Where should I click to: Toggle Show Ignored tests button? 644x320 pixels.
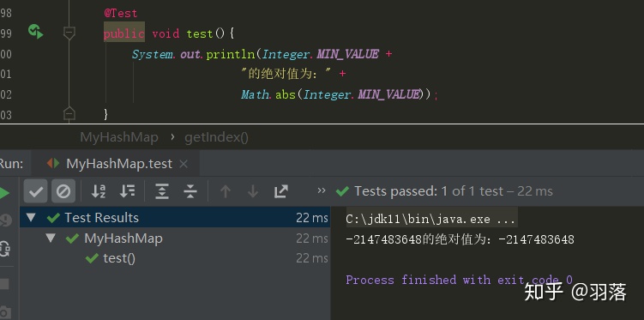coord(63,191)
